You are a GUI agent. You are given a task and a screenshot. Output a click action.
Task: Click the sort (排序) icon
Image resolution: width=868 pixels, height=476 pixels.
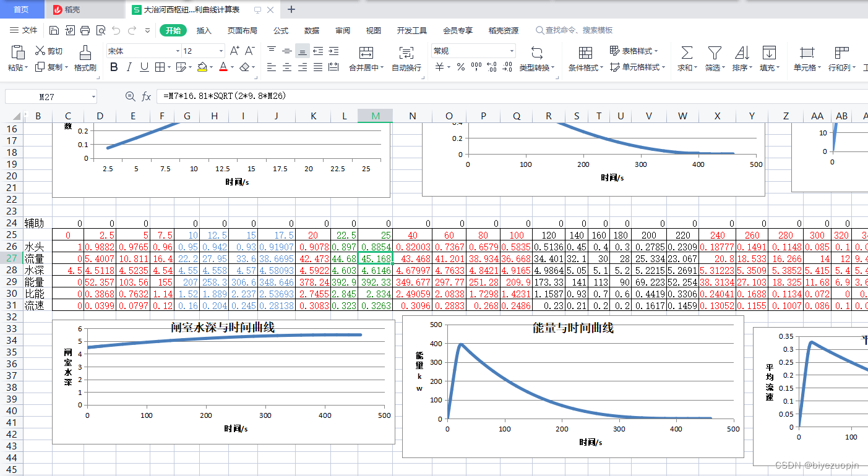click(742, 53)
